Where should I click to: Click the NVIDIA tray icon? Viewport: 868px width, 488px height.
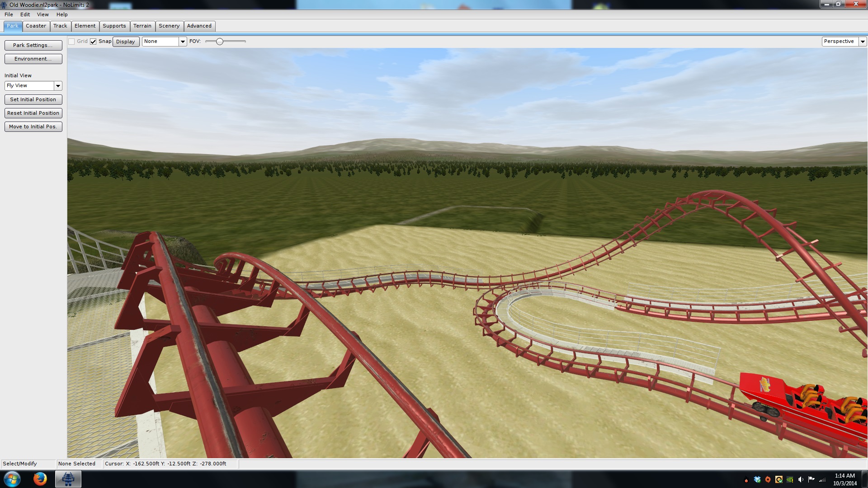coord(790,479)
